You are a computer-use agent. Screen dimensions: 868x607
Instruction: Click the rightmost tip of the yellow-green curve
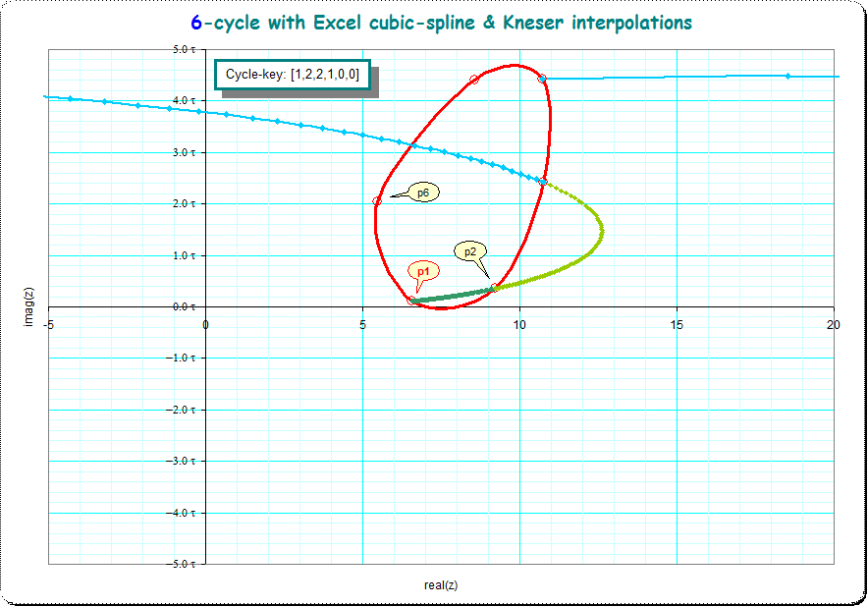(x=601, y=232)
